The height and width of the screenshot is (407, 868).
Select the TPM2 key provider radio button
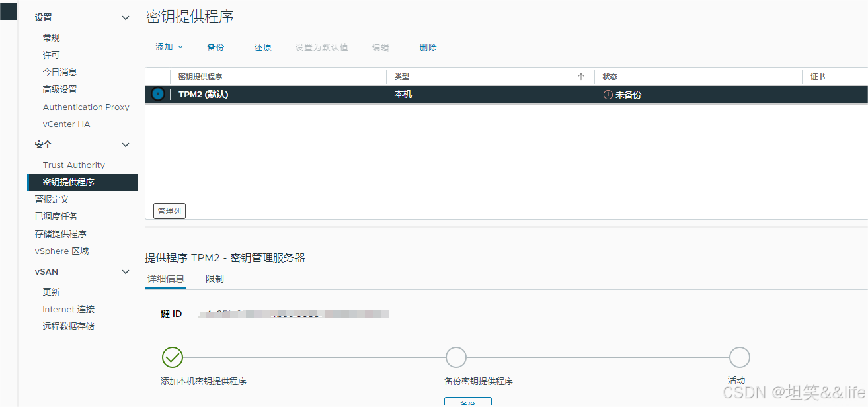tap(157, 94)
